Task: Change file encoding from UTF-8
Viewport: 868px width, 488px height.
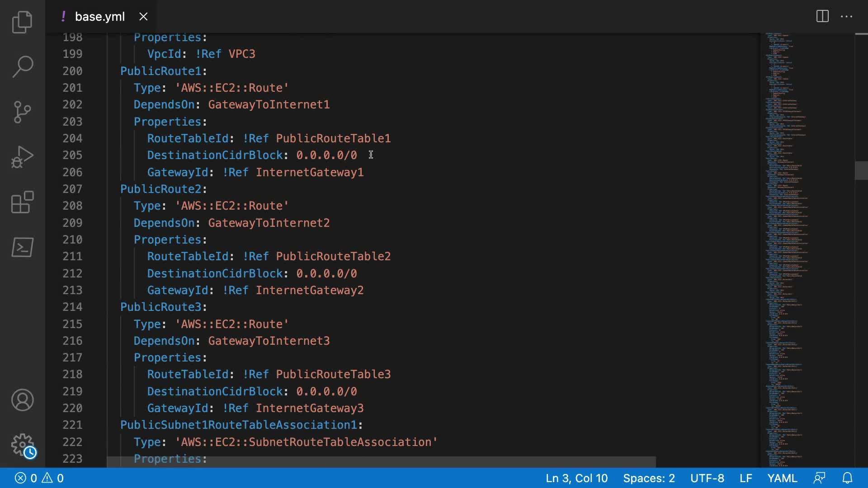Action: pyautogui.click(x=707, y=478)
